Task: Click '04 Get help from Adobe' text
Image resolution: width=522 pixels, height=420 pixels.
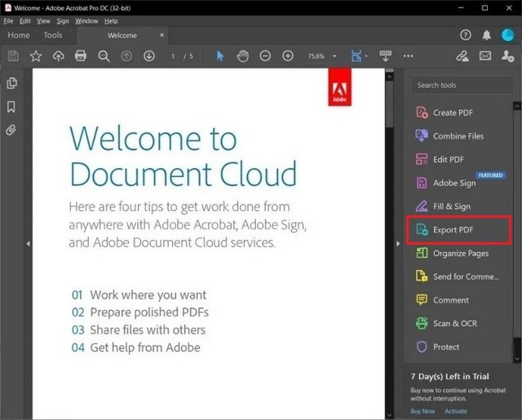Action: pos(136,347)
